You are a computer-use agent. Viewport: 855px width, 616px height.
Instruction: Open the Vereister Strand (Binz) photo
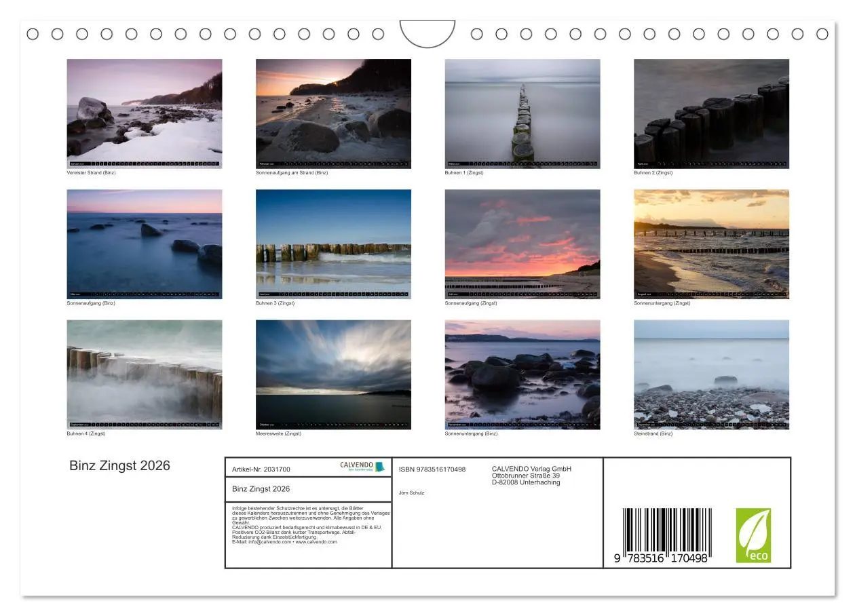(144, 113)
